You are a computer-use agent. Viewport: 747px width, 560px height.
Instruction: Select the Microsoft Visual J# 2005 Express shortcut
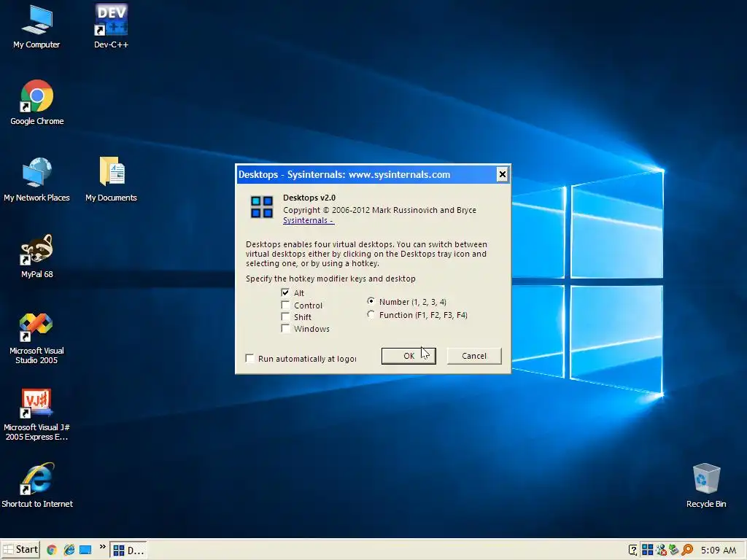point(36,414)
